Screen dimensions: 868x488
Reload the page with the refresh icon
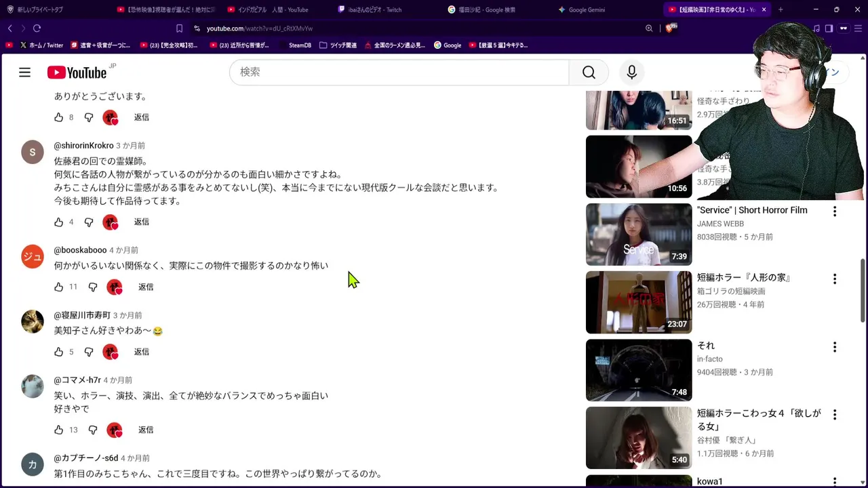pyautogui.click(x=37, y=28)
